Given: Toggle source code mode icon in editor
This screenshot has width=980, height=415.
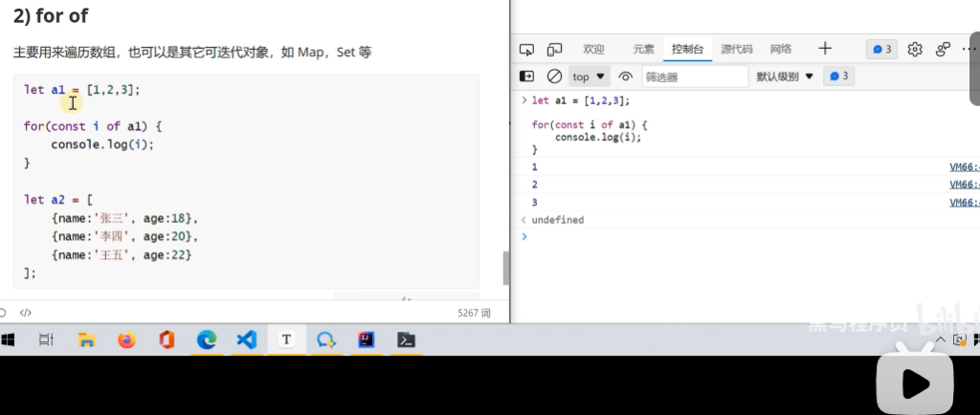Looking at the screenshot, I should tap(26, 313).
